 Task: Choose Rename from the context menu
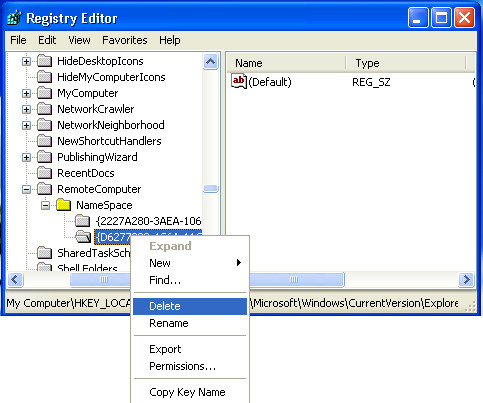pos(190,323)
